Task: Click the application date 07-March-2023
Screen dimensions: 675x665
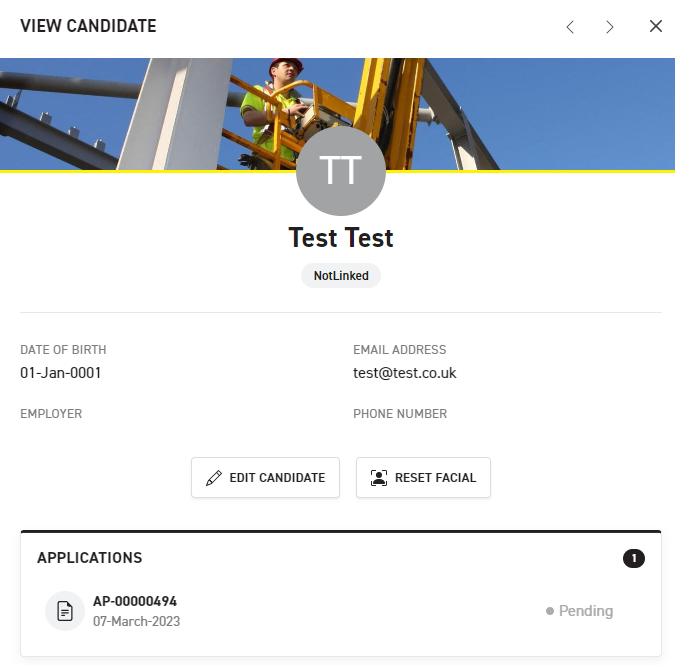Action: (136, 621)
